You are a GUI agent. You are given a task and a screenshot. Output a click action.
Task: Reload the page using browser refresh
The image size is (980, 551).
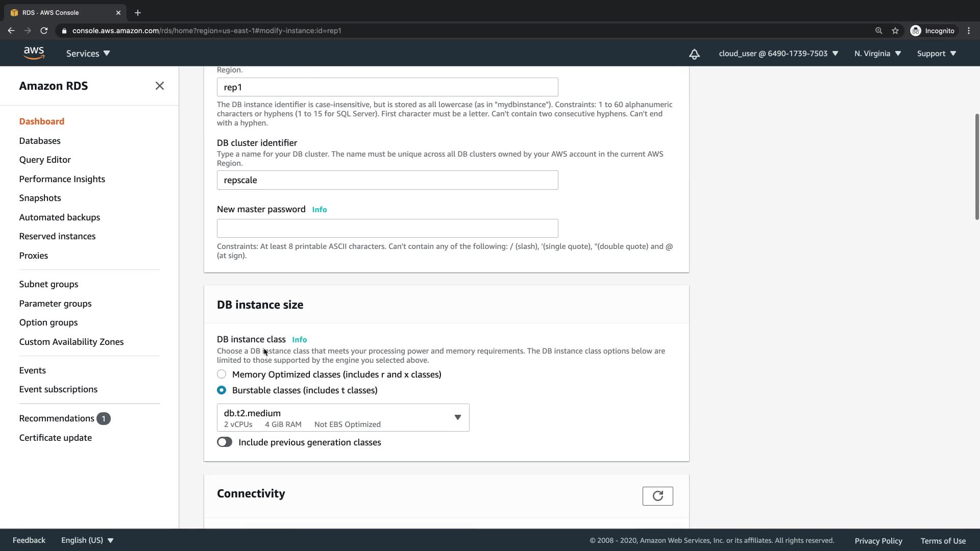coord(44,31)
